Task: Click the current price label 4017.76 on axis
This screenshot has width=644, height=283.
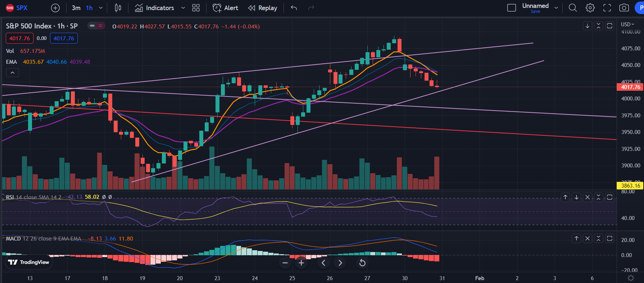Action: 630,87
